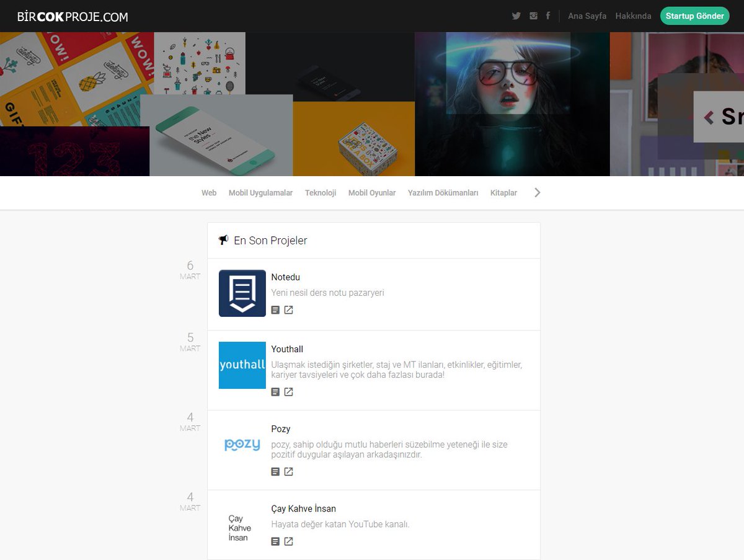This screenshot has height=560, width=744.
Task: Open details icon for Notedu
Action: tap(276, 310)
